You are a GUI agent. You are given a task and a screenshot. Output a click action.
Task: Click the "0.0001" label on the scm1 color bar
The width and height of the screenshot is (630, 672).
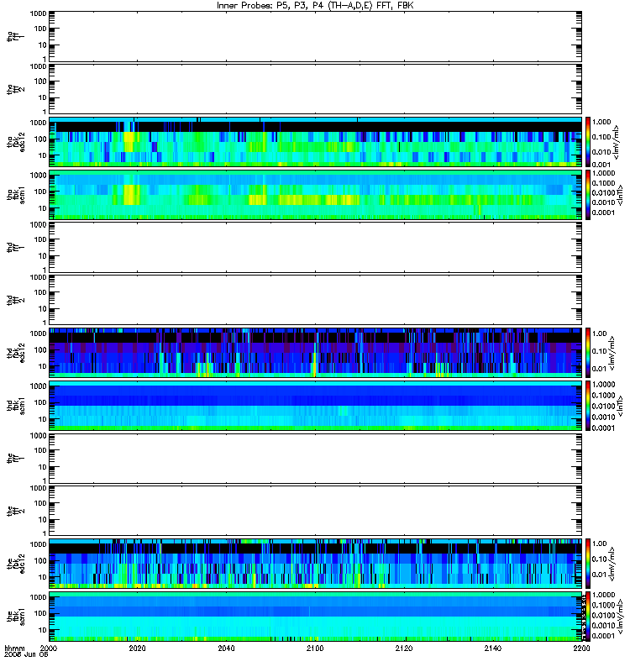(603, 636)
